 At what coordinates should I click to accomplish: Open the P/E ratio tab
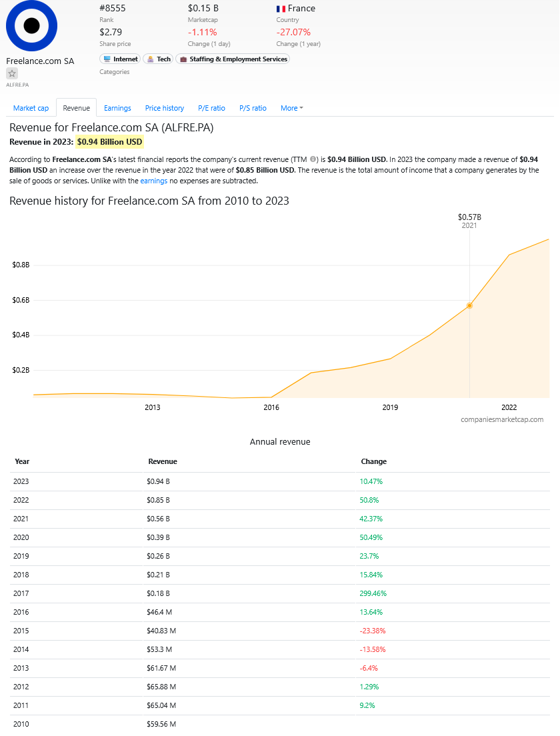click(212, 108)
